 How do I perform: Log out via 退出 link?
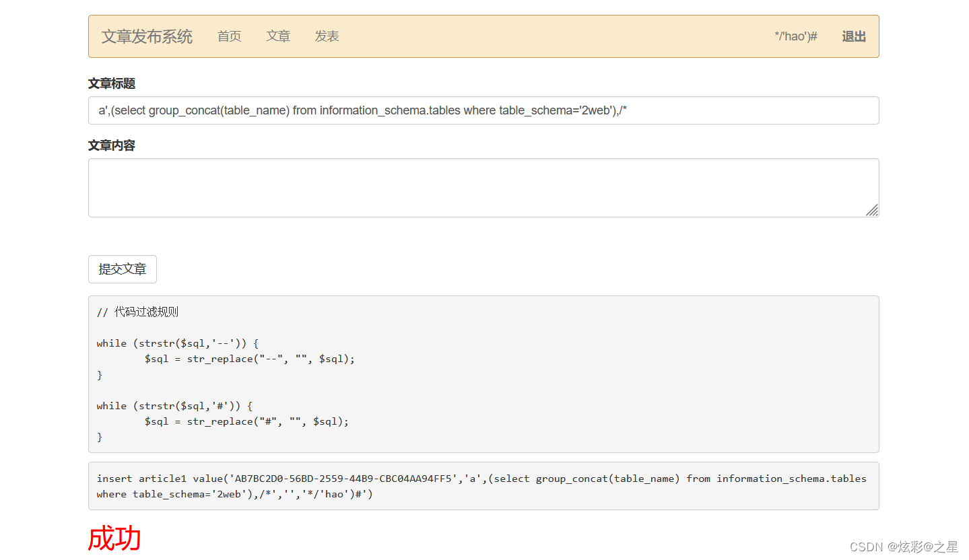coord(854,36)
